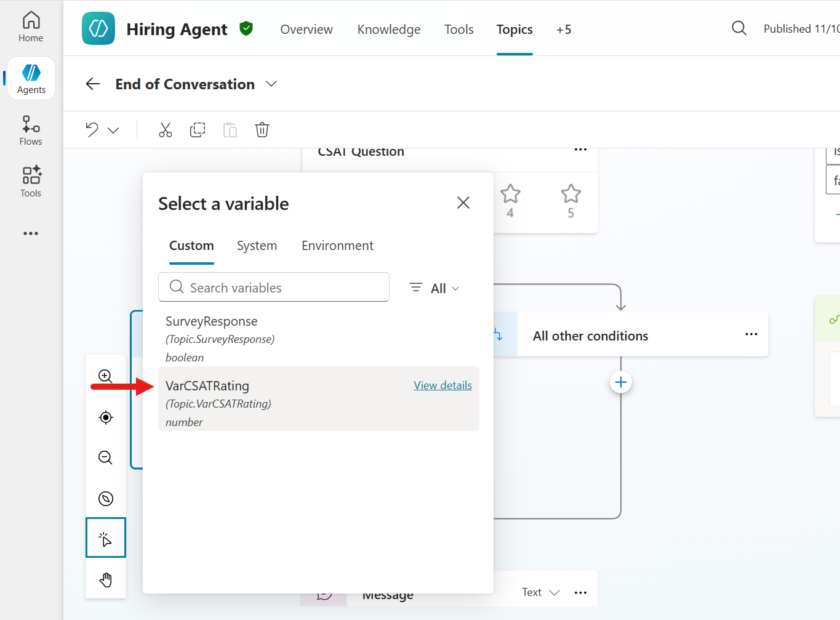Use the Paste icon in the toolbar
This screenshot has width=840, height=620.
(230, 130)
